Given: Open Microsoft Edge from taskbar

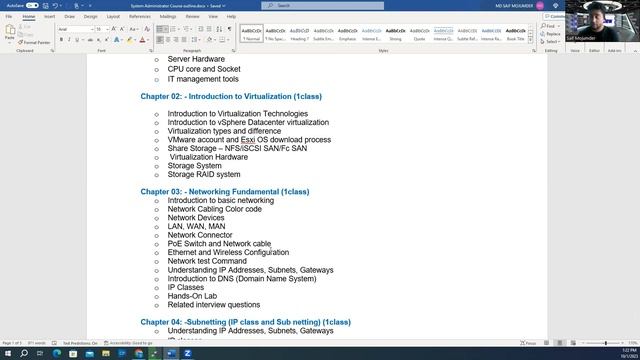Looking at the screenshot, I should click(57, 353).
